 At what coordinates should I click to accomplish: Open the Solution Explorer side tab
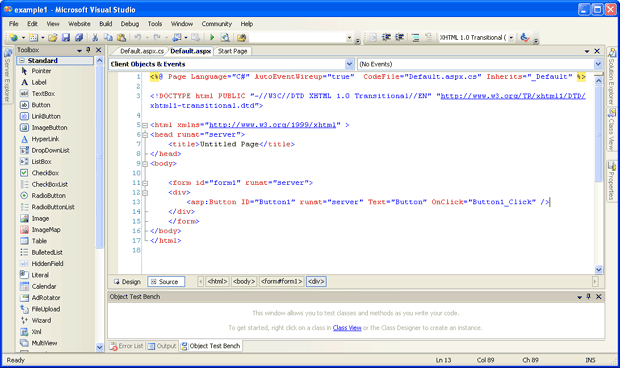pyautogui.click(x=611, y=78)
